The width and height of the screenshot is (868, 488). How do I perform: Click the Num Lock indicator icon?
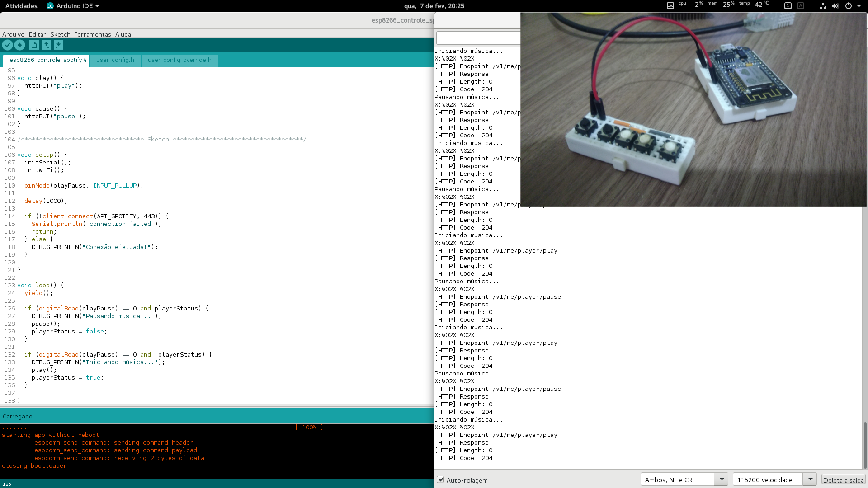point(788,6)
